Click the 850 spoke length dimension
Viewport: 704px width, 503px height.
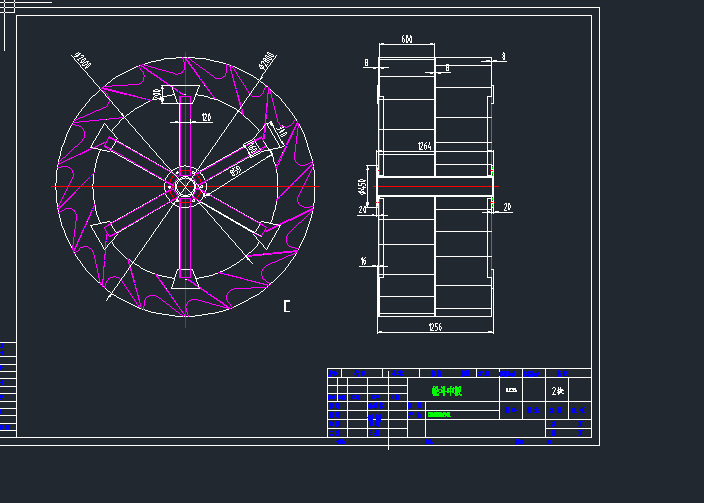(x=236, y=171)
